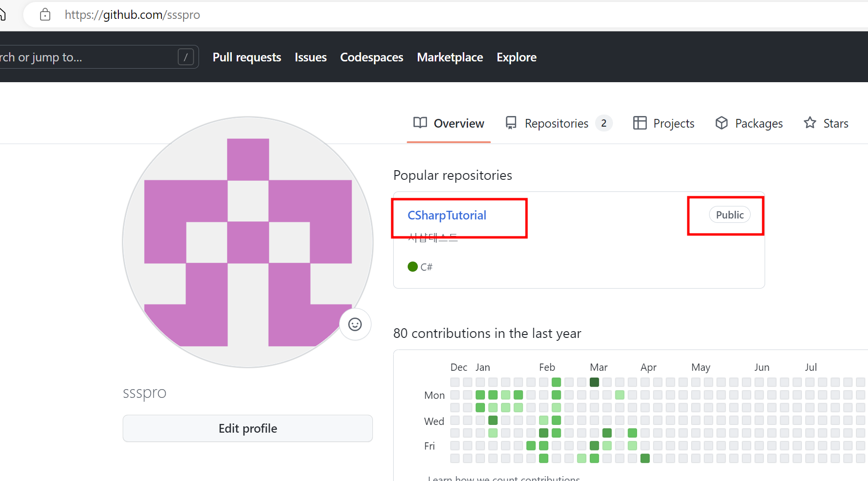
Task: Click the Edit profile button
Action: [248, 428]
